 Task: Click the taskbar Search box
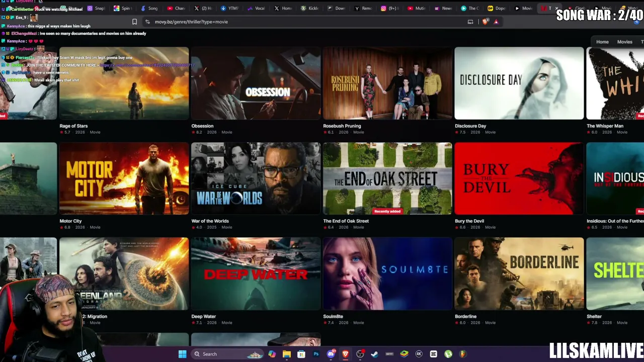click(227, 354)
